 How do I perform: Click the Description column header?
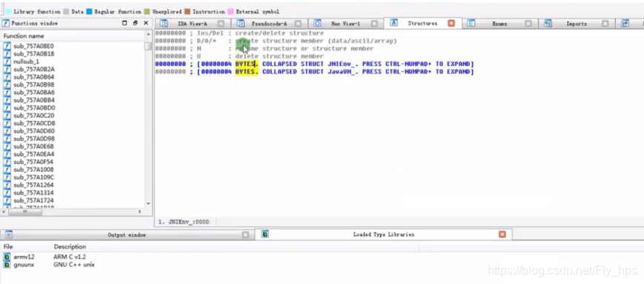tap(70, 247)
